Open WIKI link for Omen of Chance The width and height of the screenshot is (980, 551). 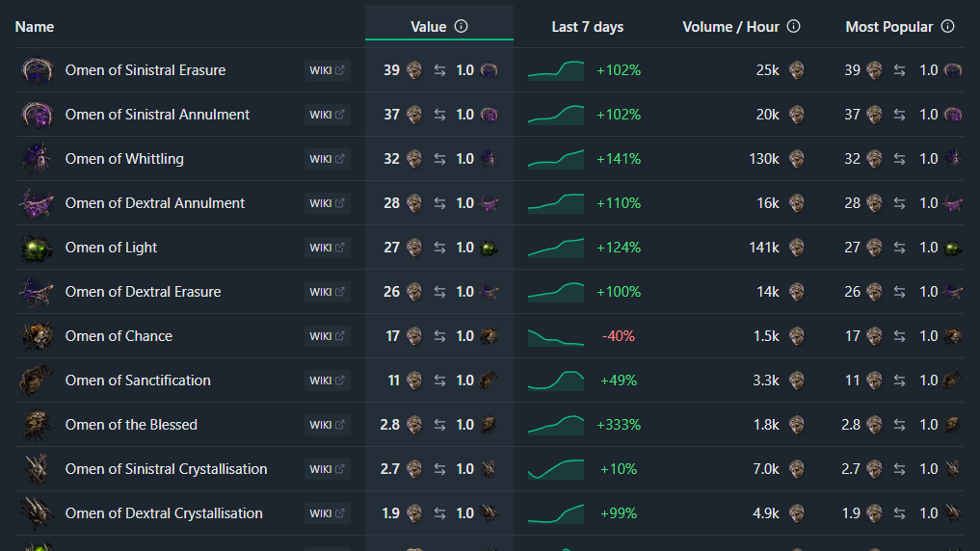(327, 336)
